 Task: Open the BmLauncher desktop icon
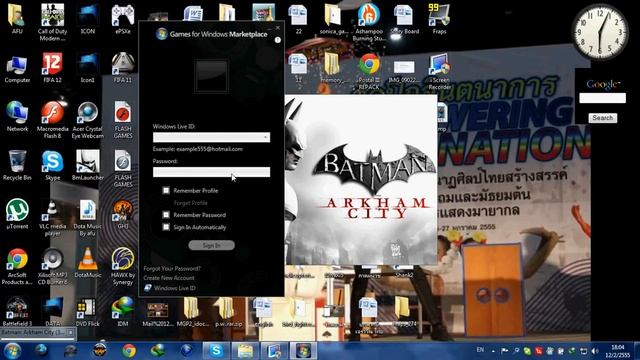click(88, 165)
